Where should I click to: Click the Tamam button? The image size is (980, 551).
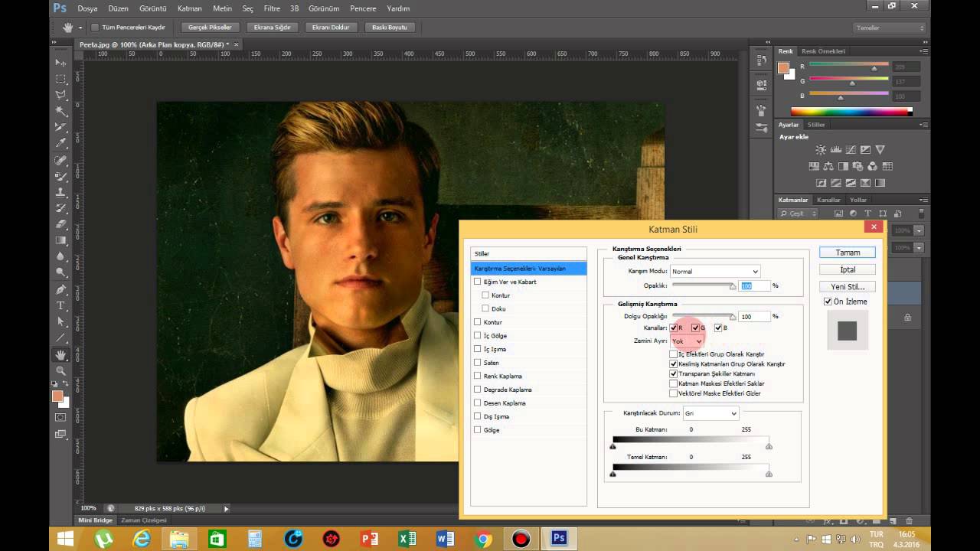pyautogui.click(x=847, y=253)
